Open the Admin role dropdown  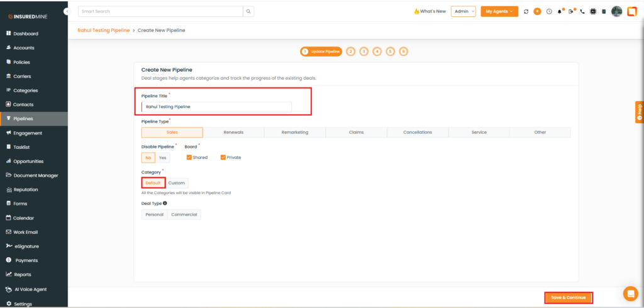tap(463, 11)
